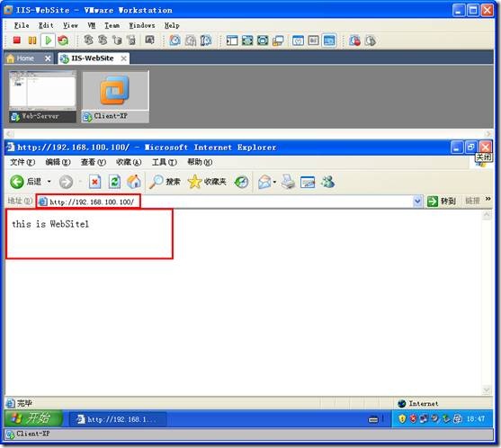This screenshot has width=501, height=448.
Task: Expand IE toolbar overflow chevron
Action: tap(488, 199)
